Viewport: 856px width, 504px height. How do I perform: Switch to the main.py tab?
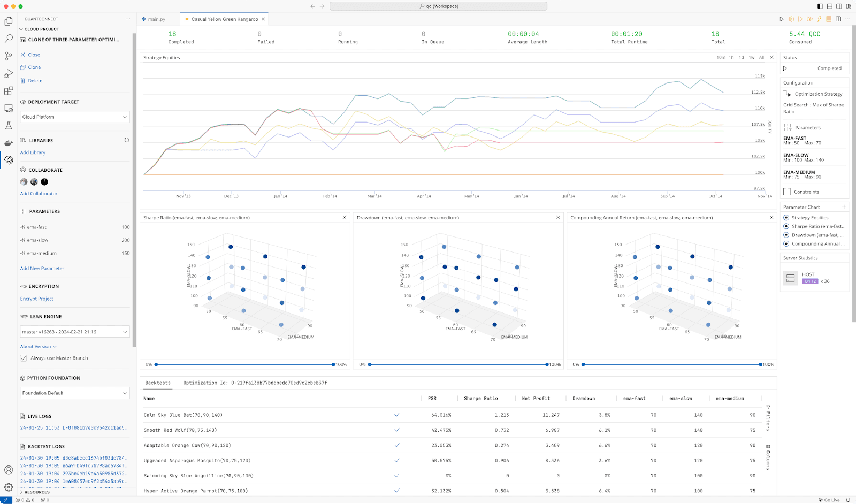point(156,19)
